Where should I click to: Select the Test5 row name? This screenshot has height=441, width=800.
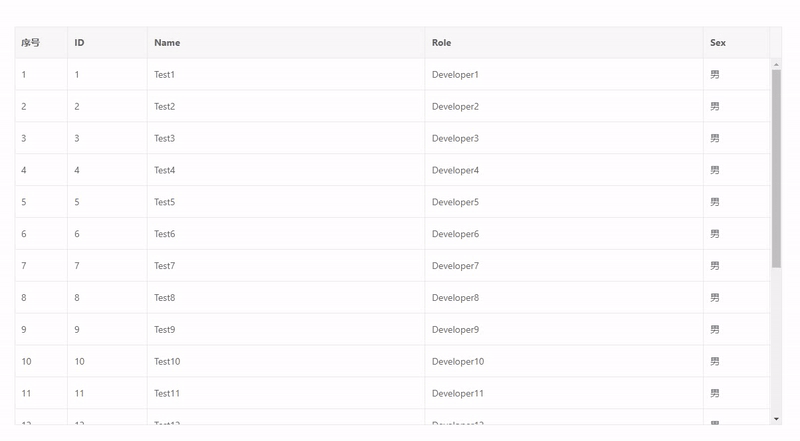coord(164,203)
